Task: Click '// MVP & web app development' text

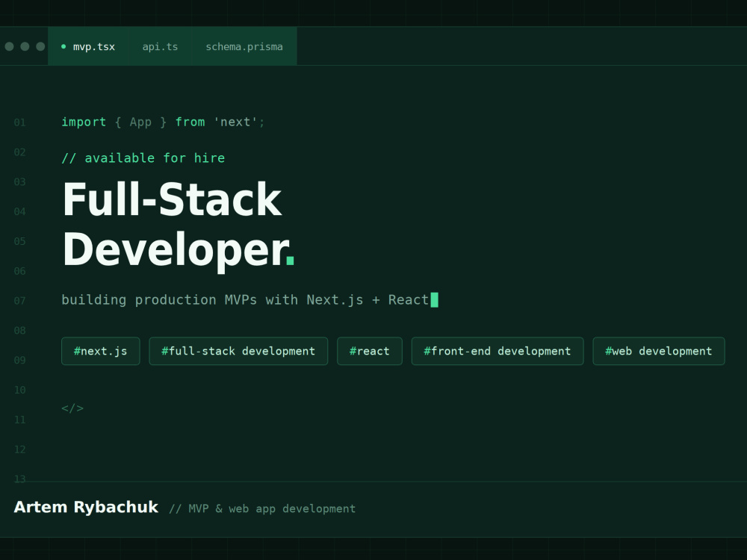Action: [x=262, y=508]
